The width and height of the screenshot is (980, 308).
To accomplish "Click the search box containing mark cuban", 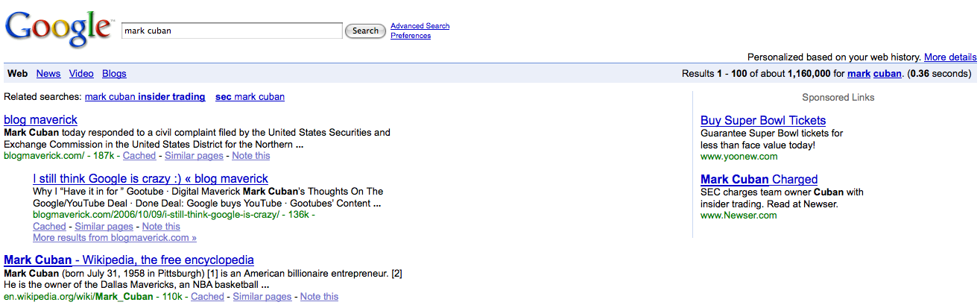I will tap(231, 31).
